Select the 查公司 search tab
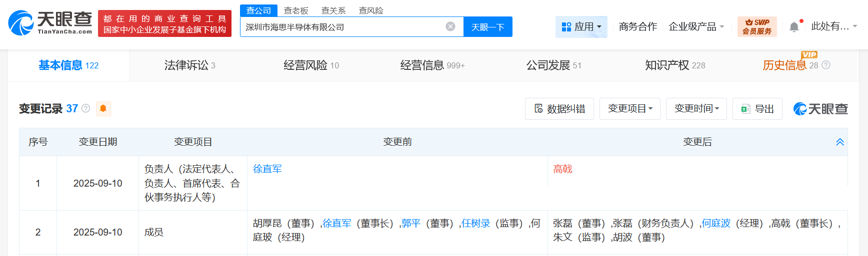Screen dimensions: 868x256 tap(258, 10)
